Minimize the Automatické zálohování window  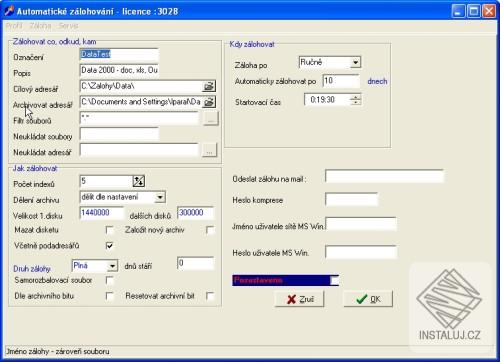coord(458,11)
